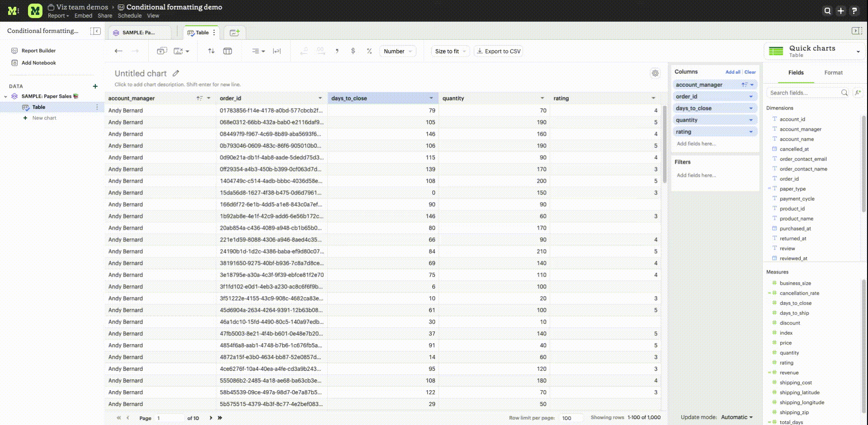Toggle sort on account_manager column pill
This screenshot has width=868, height=425.
point(744,85)
